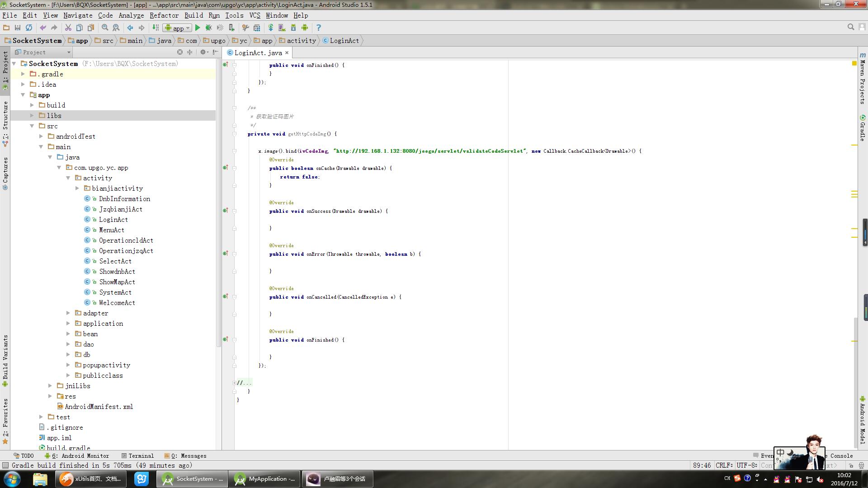Viewport: 868px width, 488px height.
Task: Expand the .gradle folder
Action: (23, 74)
